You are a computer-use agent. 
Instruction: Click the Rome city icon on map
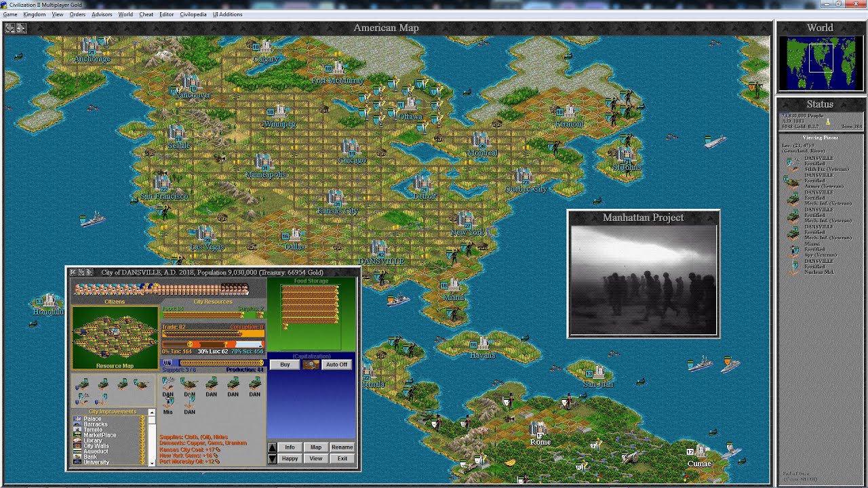pyautogui.click(x=539, y=430)
